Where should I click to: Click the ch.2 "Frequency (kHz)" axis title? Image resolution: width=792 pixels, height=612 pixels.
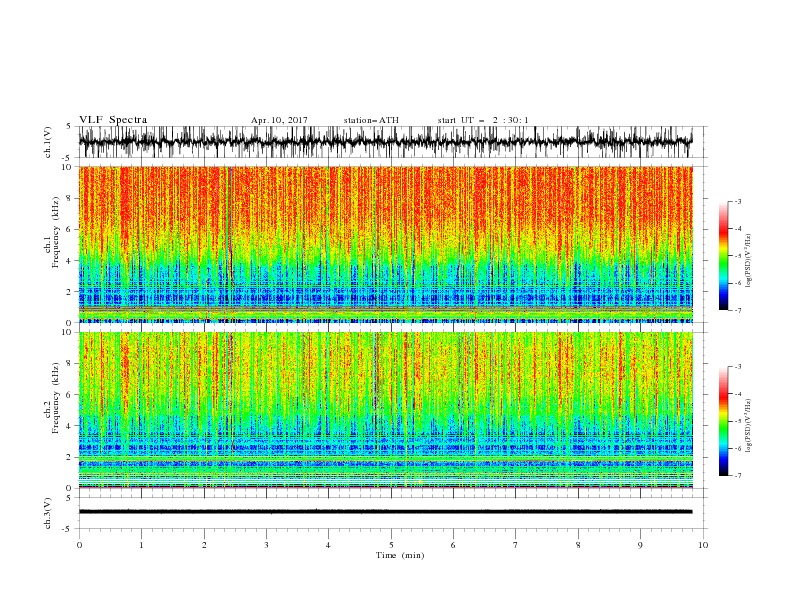[x=56, y=396]
